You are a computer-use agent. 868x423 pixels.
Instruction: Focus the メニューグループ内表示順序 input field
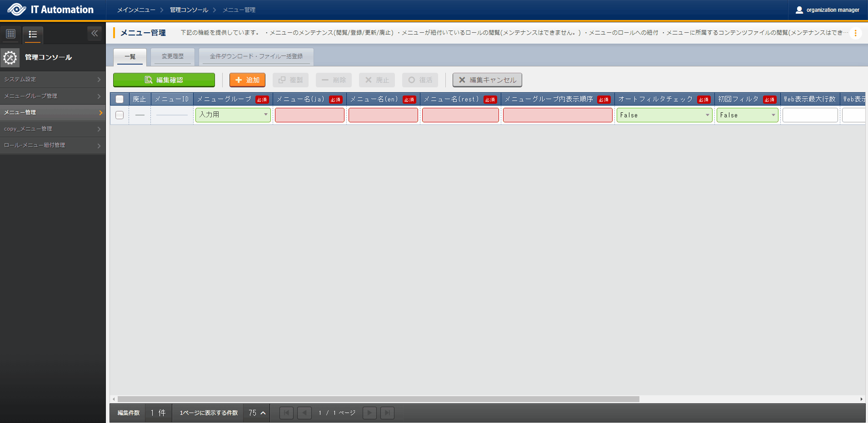[x=558, y=115]
